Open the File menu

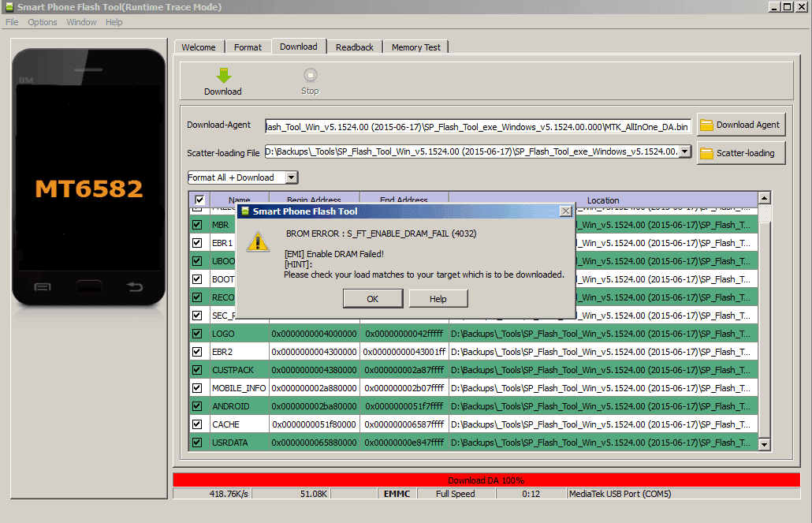pos(12,22)
